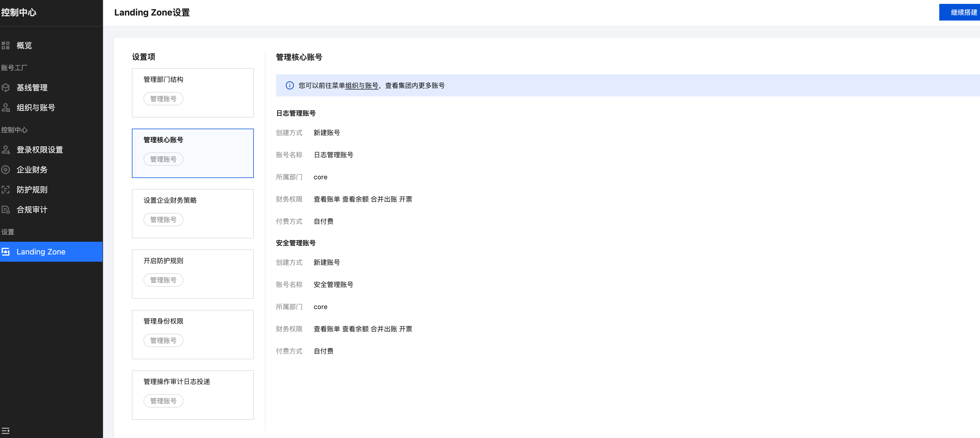The image size is (980, 438).
Task: Click 管理账号 tag under 管理操作审计日志投递
Action: pos(163,401)
